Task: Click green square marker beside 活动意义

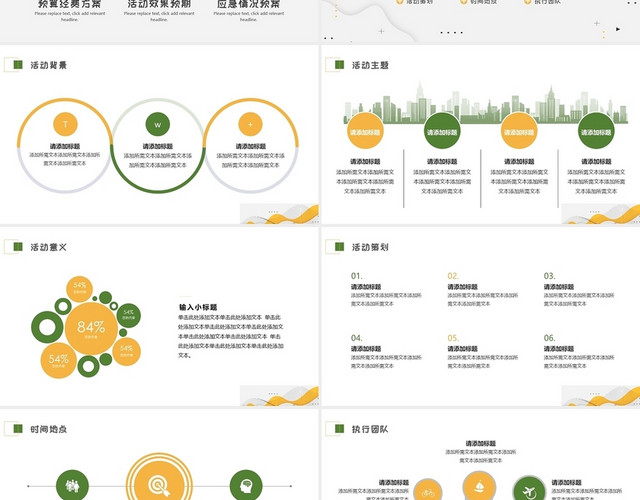Action: point(18,247)
